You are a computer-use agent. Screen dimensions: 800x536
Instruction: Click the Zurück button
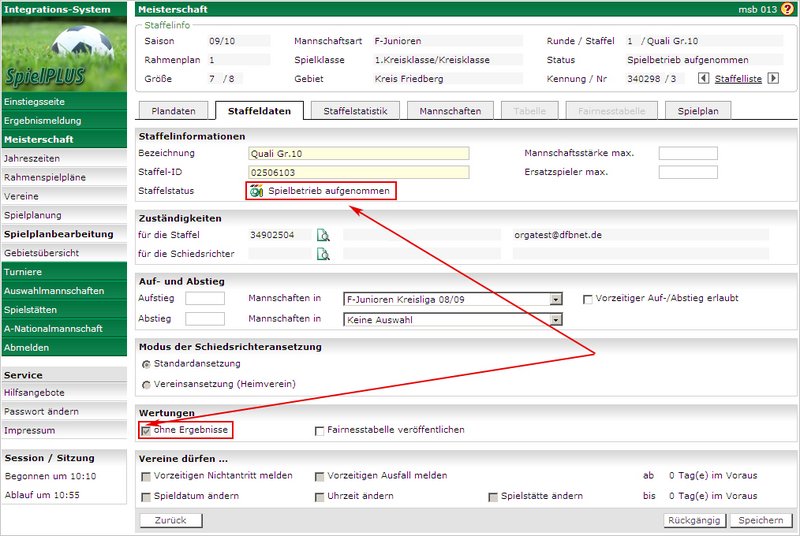click(x=171, y=520)
